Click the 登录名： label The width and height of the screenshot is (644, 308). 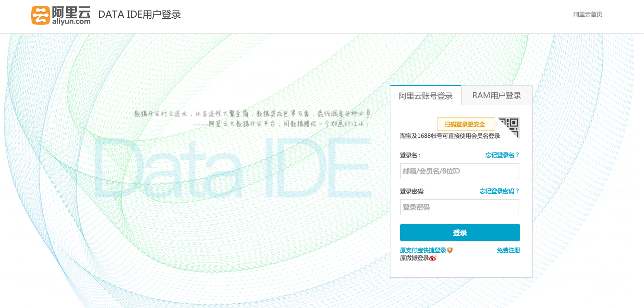tap(410, 155)
